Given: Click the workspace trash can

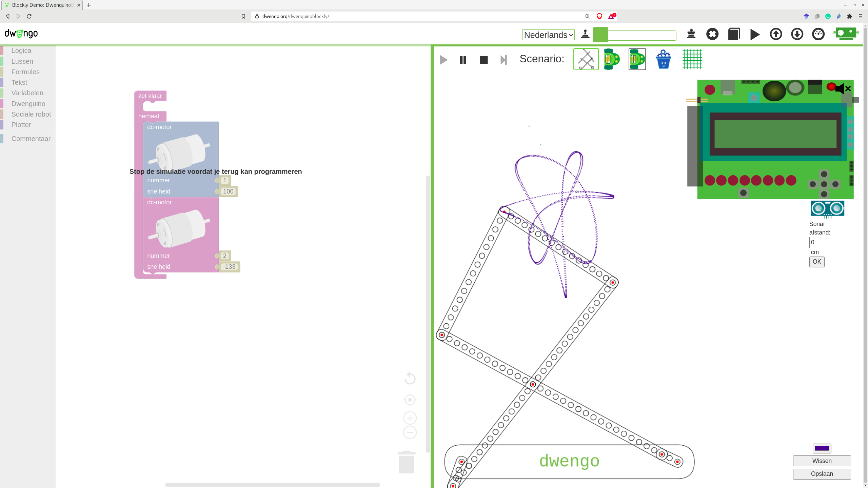Looking at the screenshot, I should click(x=407, y=462).
